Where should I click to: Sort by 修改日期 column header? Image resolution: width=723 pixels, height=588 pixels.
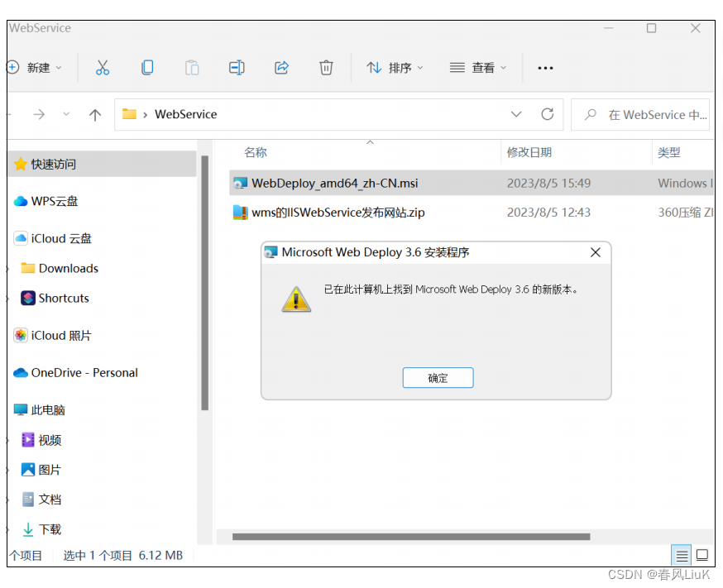(x=529, y=152)
